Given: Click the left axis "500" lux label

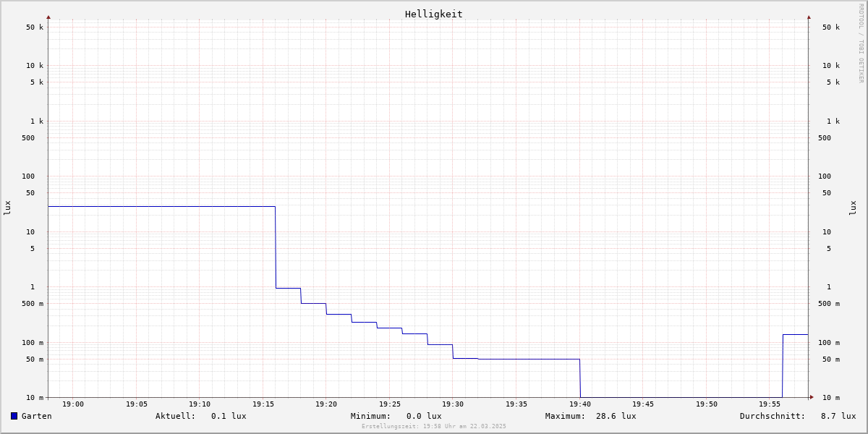Looking at the screenshot, I should [x=28, y=138].
